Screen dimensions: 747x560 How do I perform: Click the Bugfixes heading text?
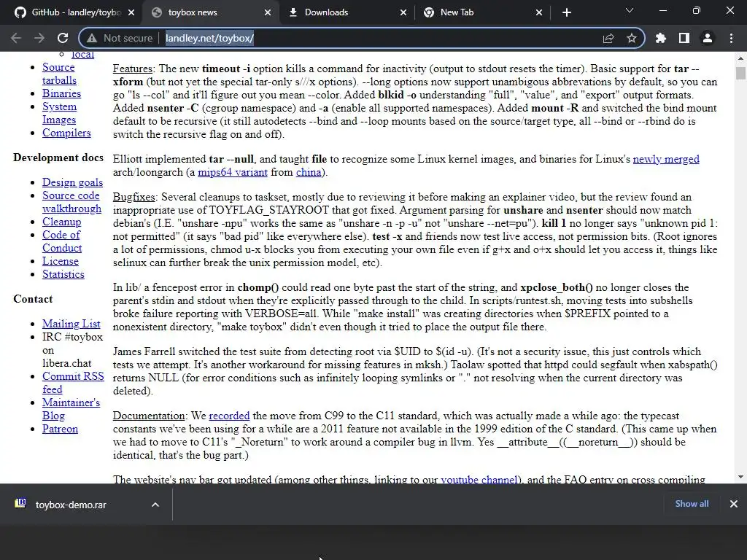point(134,197)
